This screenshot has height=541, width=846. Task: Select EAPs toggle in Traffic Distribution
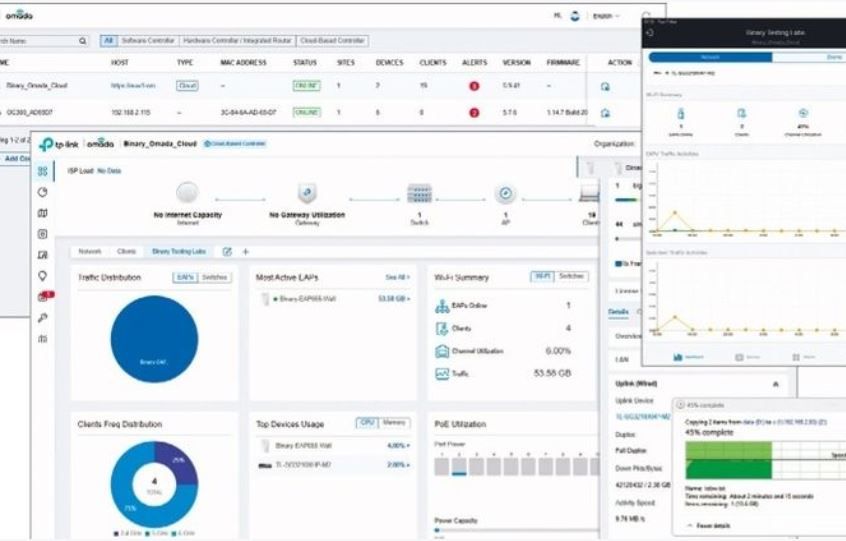click(x=185, y=277)
